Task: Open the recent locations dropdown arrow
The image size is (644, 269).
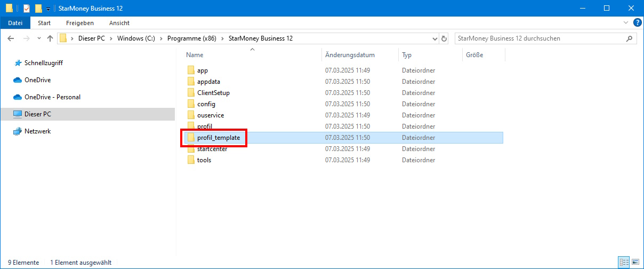Action: point(39,38)
